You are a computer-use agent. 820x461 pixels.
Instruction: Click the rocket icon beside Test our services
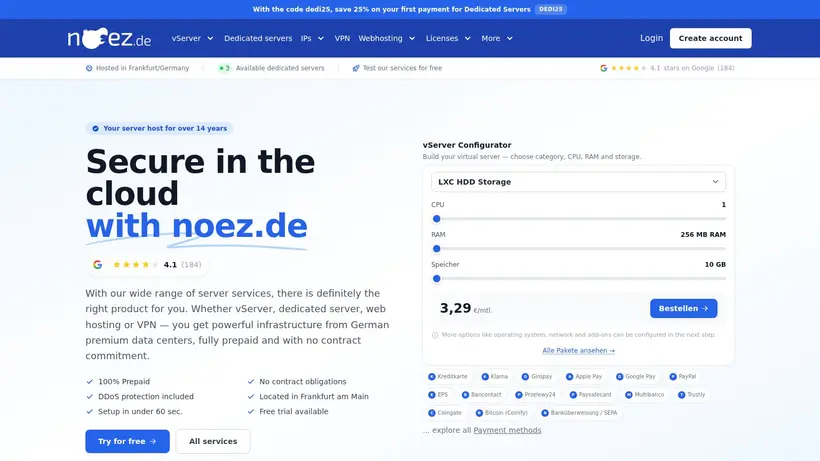click(x=356, y=68)
